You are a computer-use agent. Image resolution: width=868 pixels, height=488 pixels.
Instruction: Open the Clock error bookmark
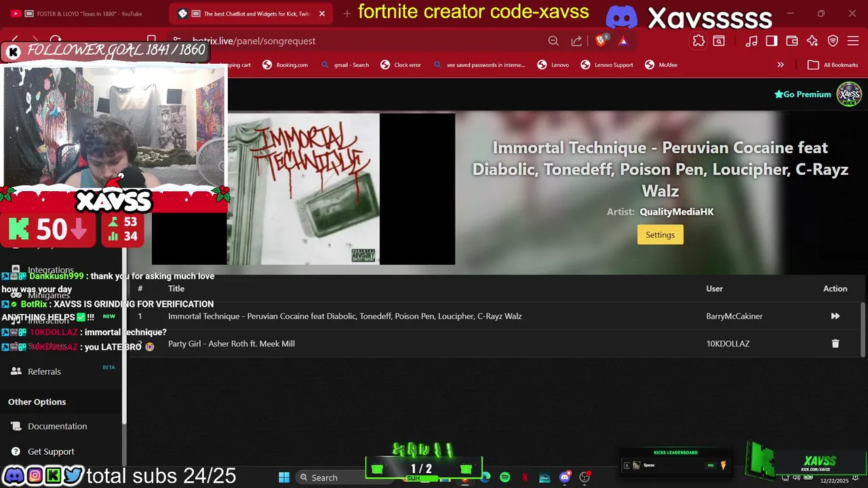click(401, 65)
